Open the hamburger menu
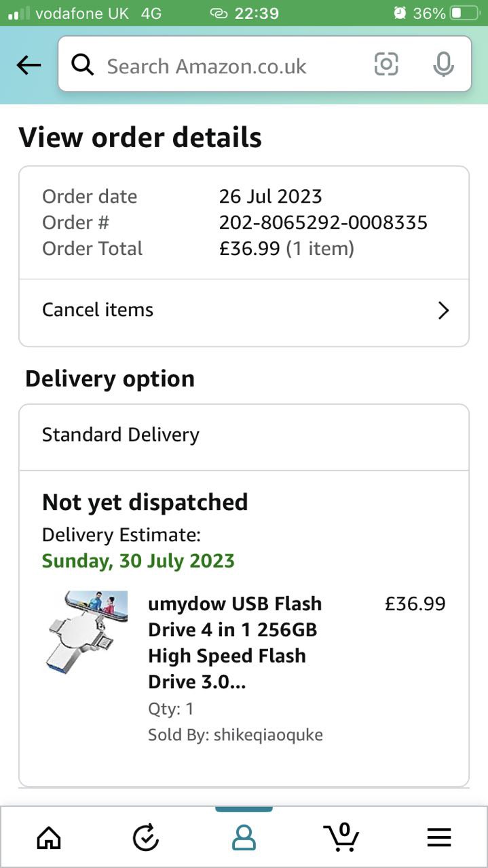Screen dimensions: 488x868 [x=439, y=839]
